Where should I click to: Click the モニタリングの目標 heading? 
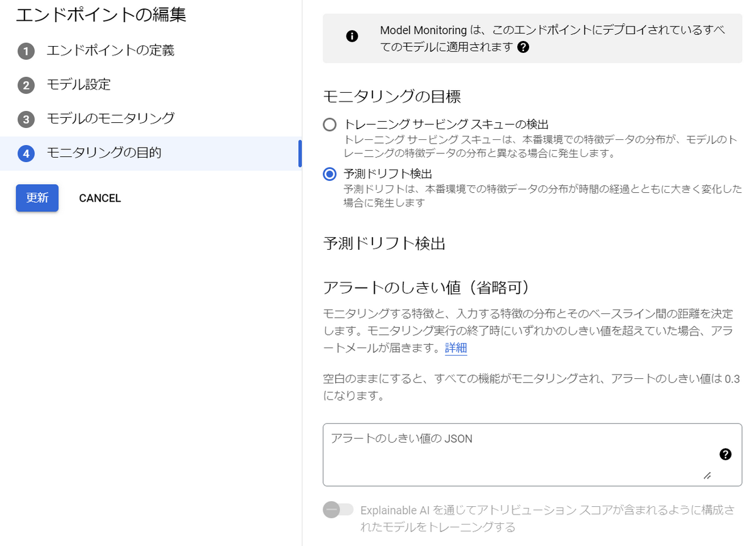(392, 96)
